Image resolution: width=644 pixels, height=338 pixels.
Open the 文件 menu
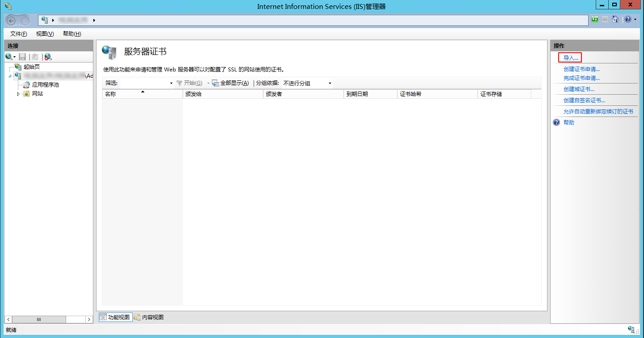pos(18,34)
